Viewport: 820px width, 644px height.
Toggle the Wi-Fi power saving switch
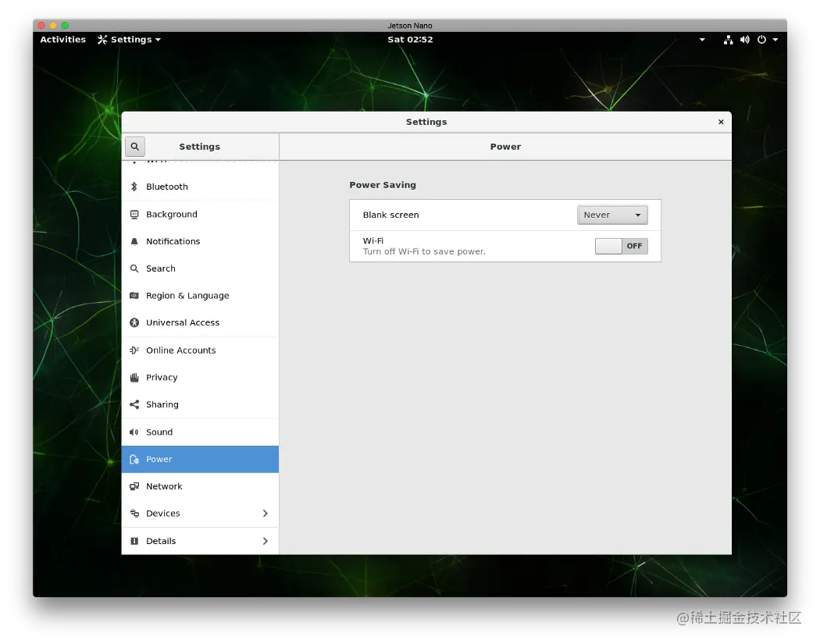tap(622, 246)
